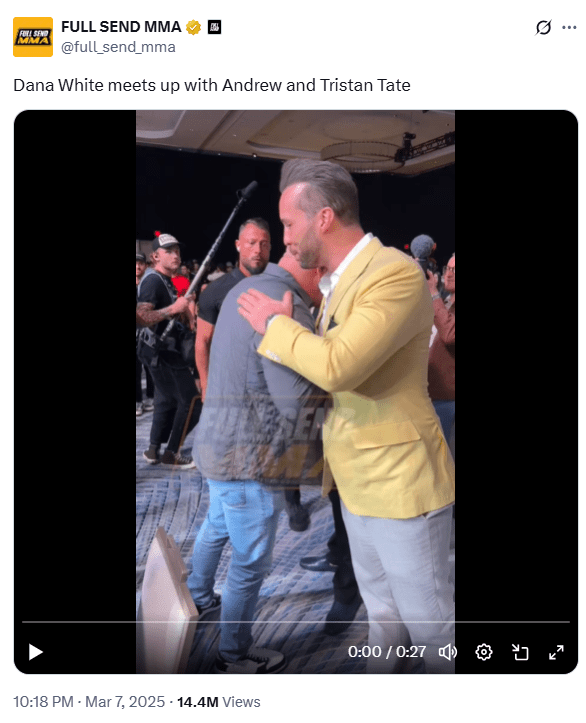Image resolution: width=586 pixels, height=723 pixels.
Task: Click the gold verified badge
Action: (x=193, y=27)
